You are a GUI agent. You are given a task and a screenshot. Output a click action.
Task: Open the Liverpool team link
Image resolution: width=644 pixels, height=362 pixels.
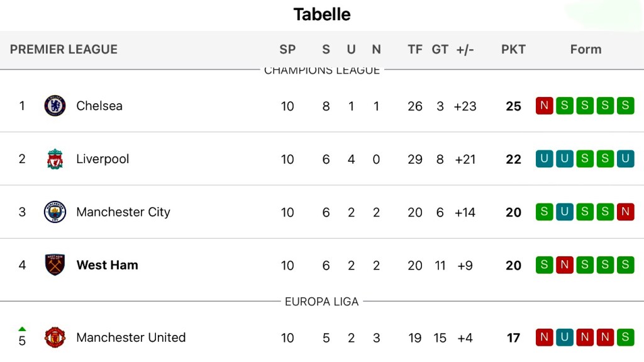(103, 159)
